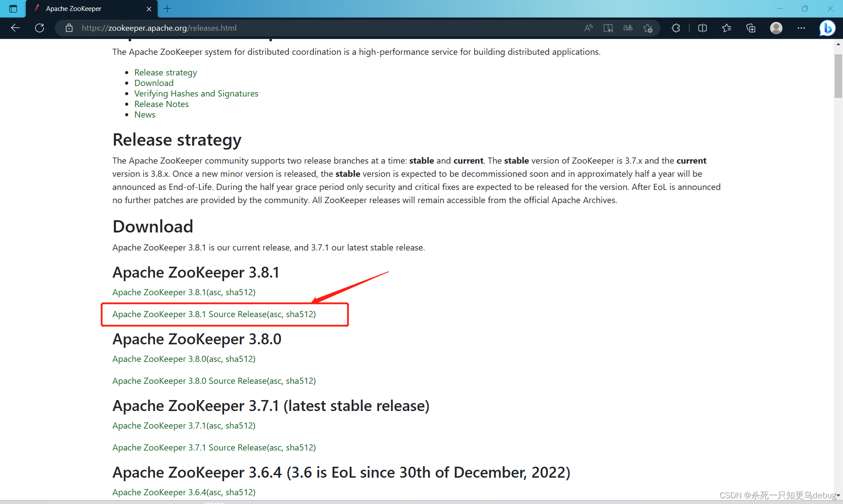Screen dimensions: 843x504
Task: Open ZooKeeper 3.8.0 Source Release link
Action: pyautogui.click(x=189, y=381)
